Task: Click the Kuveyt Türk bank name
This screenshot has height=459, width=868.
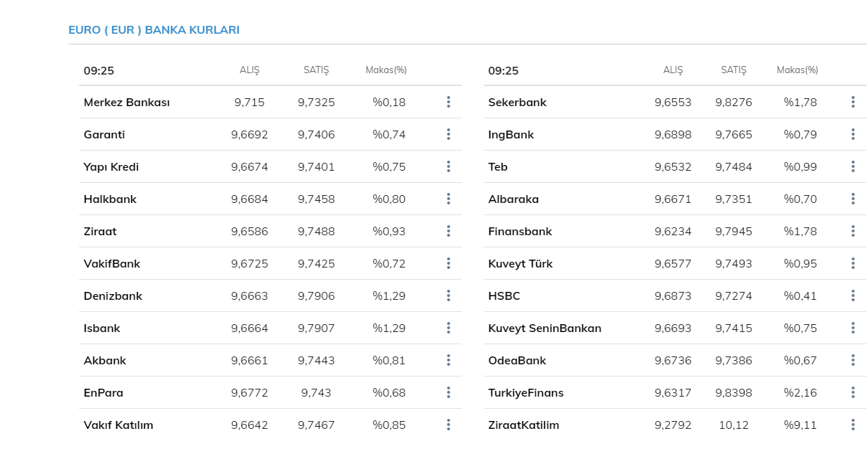Action: point(521,264)
